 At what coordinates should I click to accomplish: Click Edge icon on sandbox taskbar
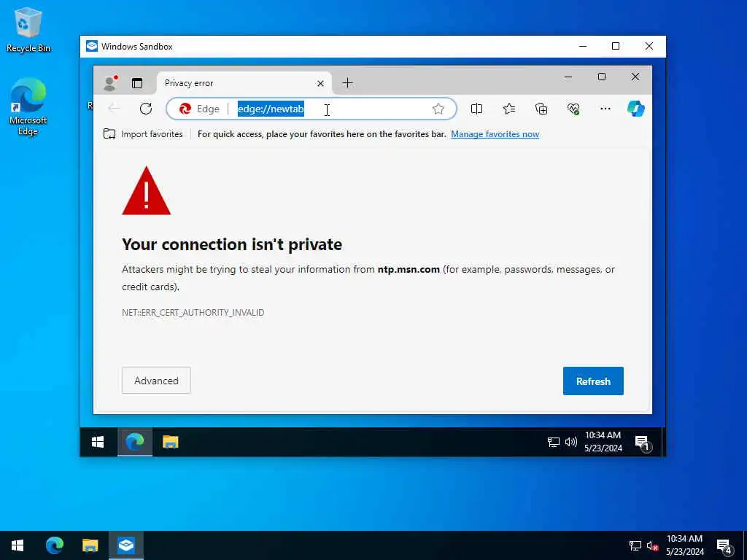(x=135, y=443)
